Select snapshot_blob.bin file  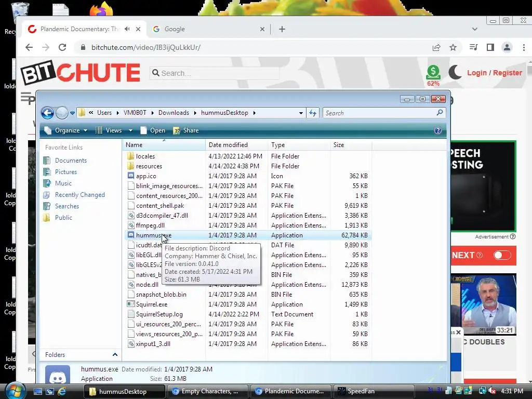click(x=161, y=295)
